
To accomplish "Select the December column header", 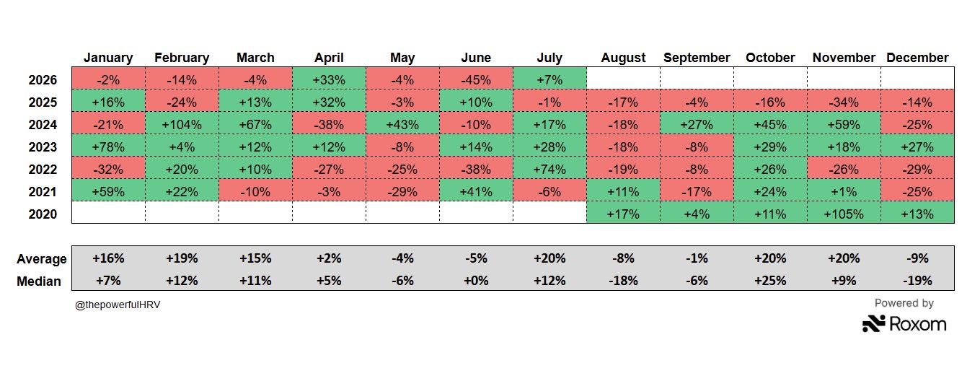I will point(917,58).
